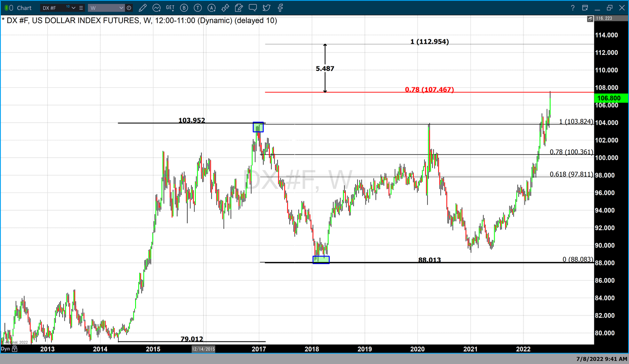Open the speech bubble comment icon
Screen dimensions: 629x364
click(x=253, y=8)
